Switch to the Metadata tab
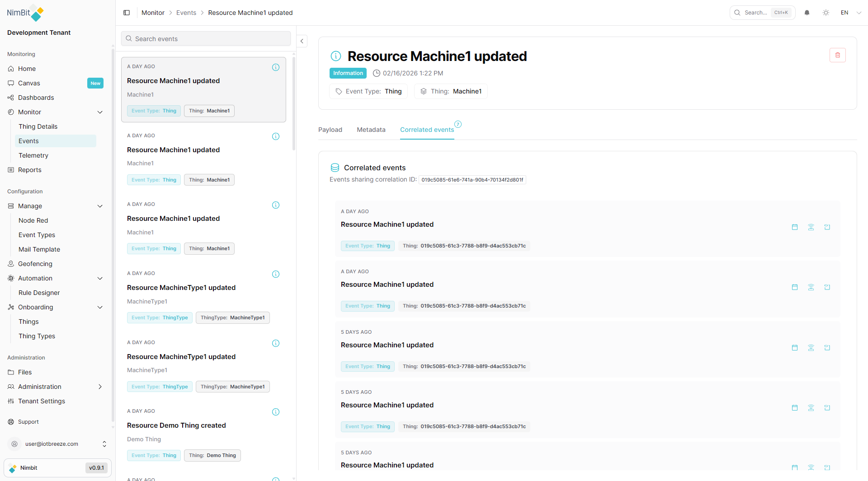868x481 pixels. click(371, 130)
